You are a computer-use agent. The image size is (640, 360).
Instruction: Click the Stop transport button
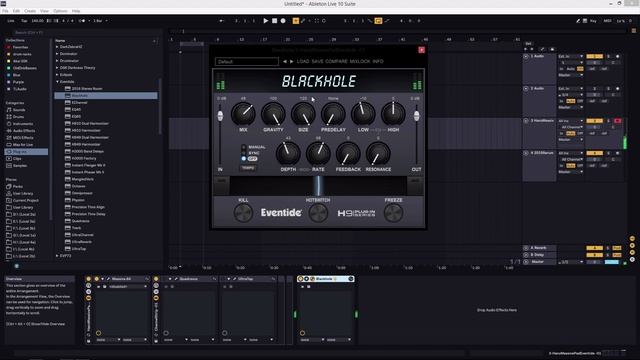[x=275, y=21]
